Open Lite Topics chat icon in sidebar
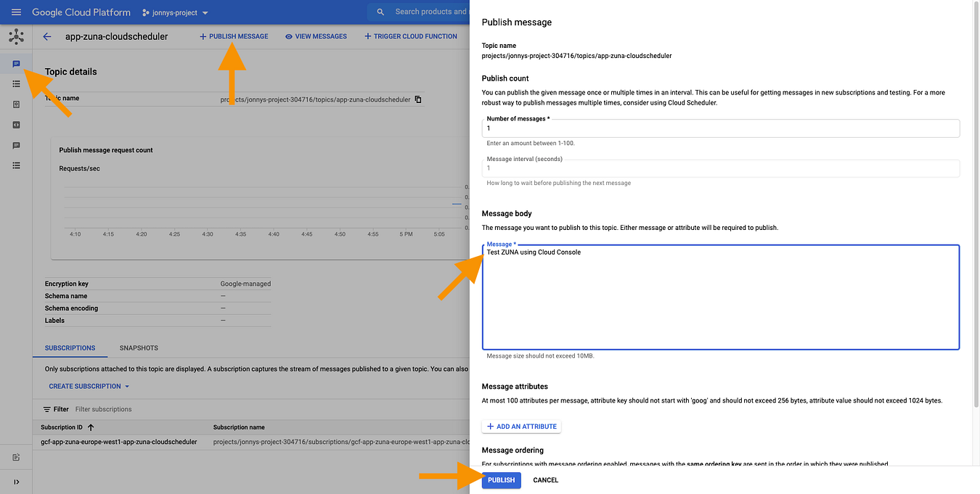 (16, 145)
